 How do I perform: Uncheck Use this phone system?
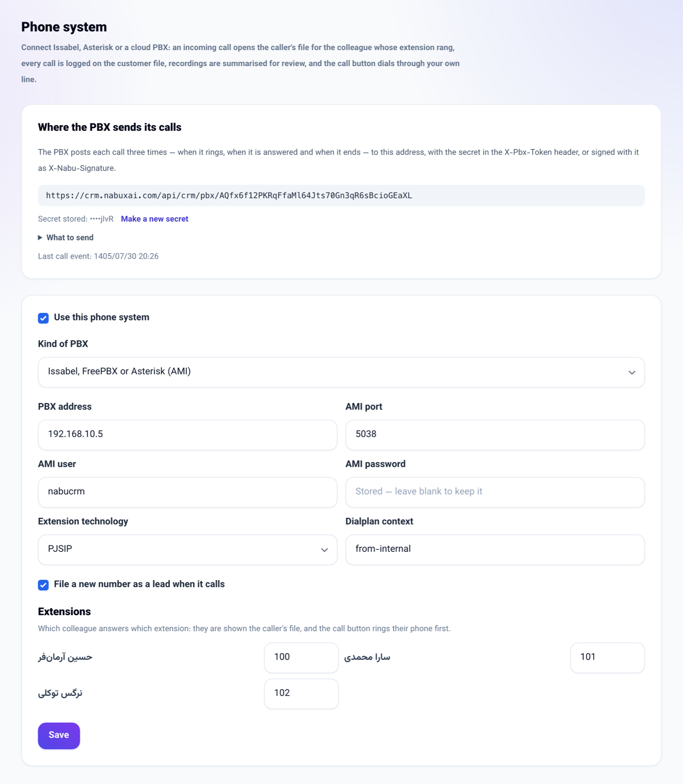point(43,318)
